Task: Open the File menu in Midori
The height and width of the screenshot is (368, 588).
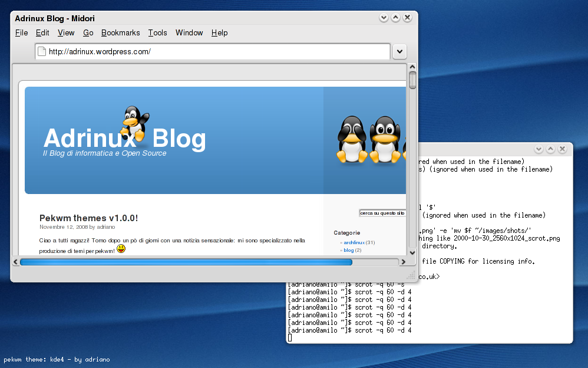Action: (x=21, y=33)
